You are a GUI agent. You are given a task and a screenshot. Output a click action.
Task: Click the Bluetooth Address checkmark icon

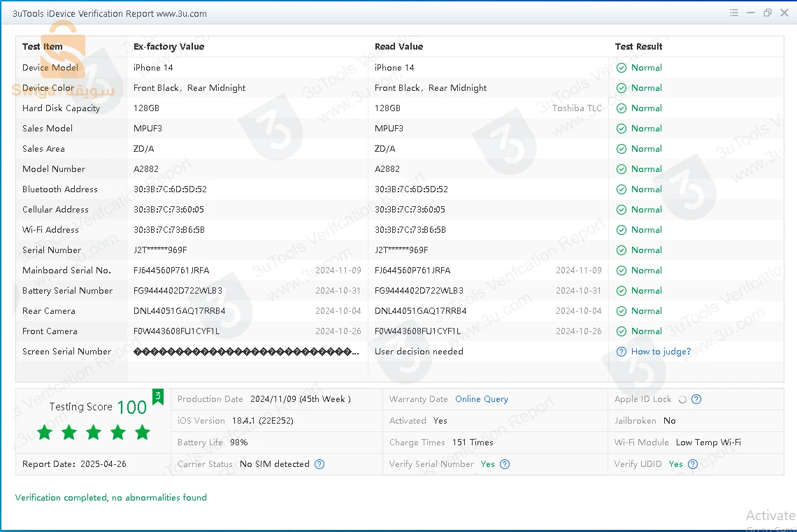[621, 189]
